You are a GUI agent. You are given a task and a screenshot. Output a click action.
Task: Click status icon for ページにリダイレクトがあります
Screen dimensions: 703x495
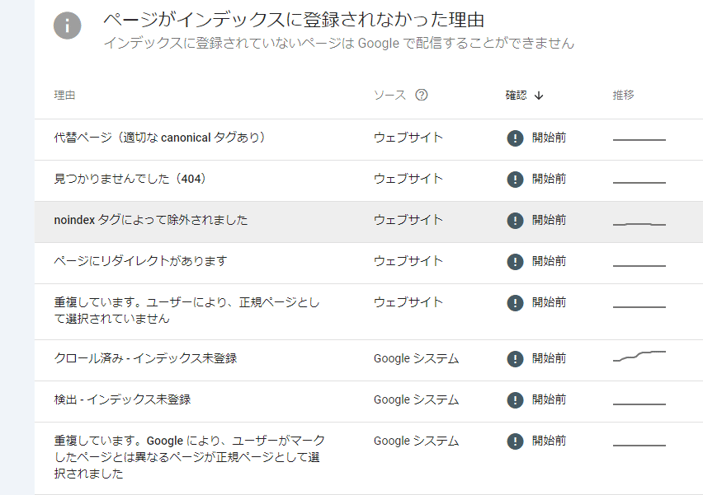[515, 261]
